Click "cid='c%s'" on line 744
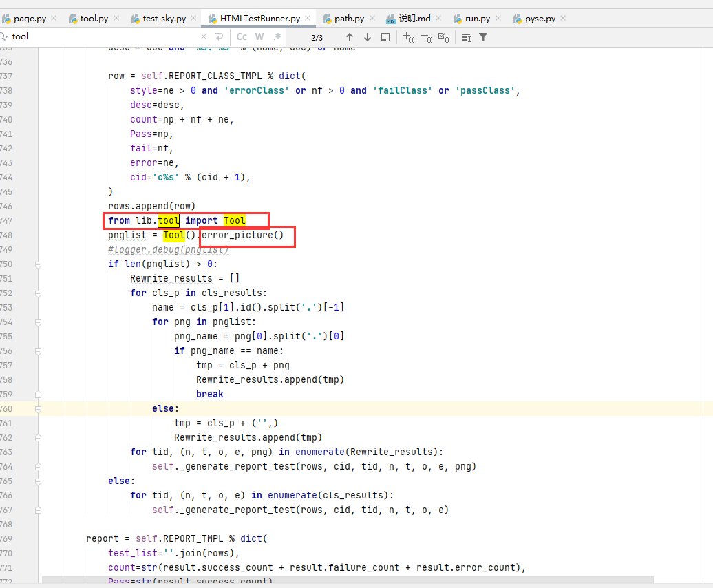 (154, 178)
